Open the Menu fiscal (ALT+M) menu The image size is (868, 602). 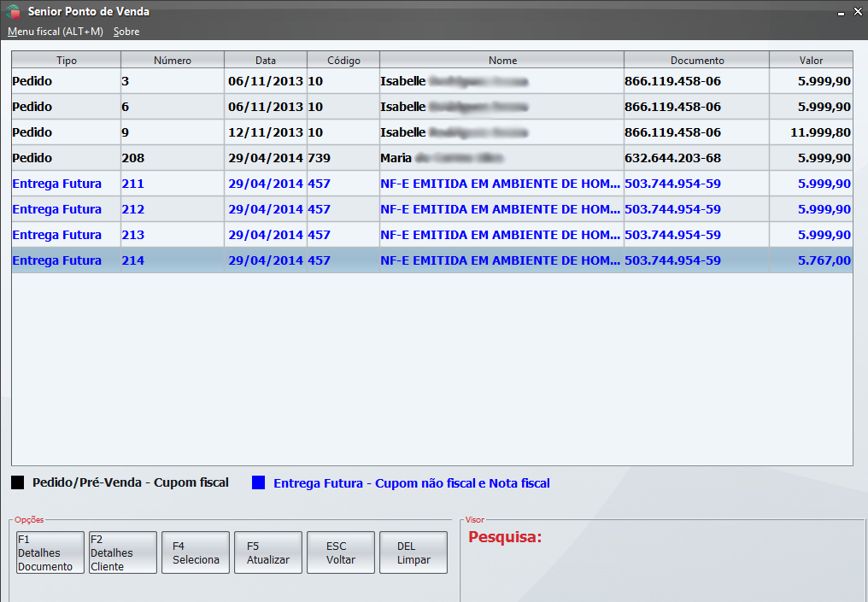(x=56, y=32)
